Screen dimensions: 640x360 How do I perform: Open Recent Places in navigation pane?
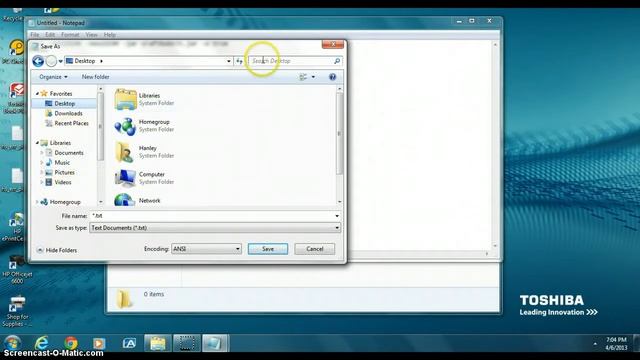(x=71, y=123)
